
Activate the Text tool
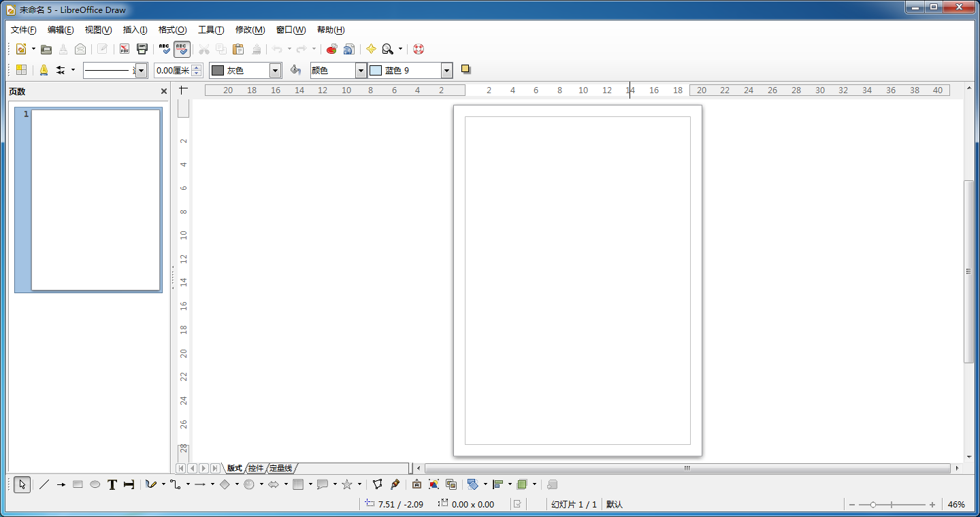[112, 484]
